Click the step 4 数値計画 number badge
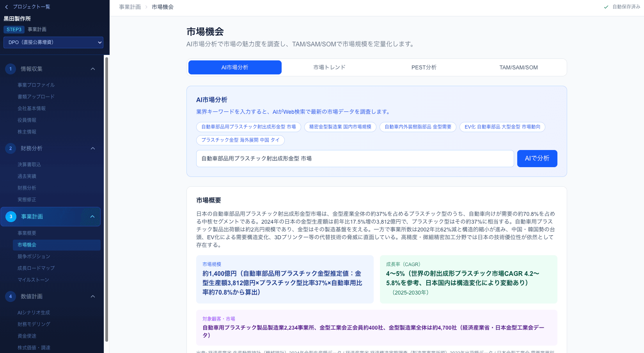 (10, 297)
